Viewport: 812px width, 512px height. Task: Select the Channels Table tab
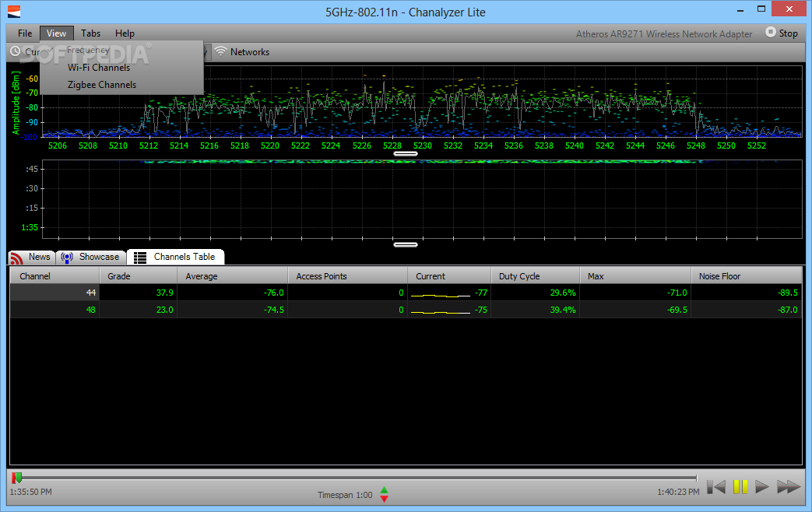pyautogui.click(x=175, y=258)
